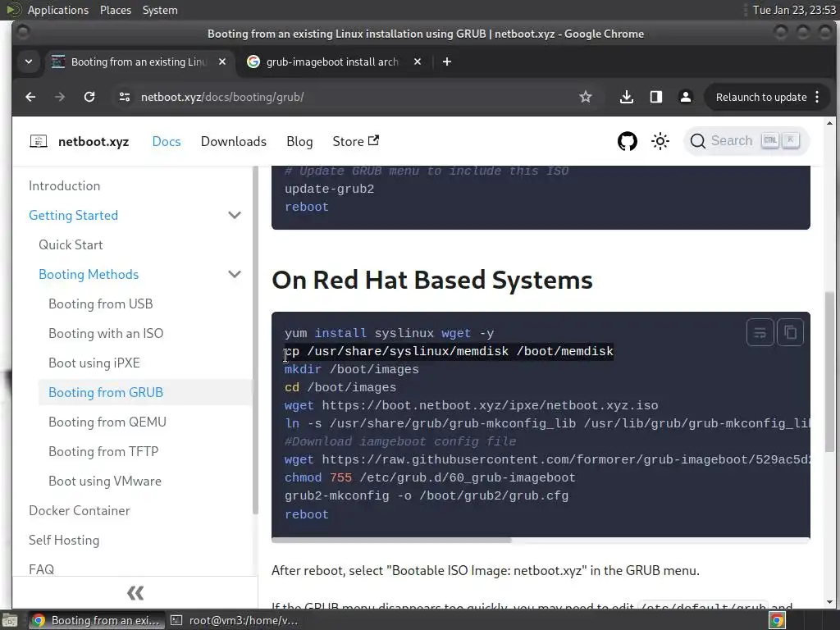Open the Places menu
This screenshot has height=630, width=840.
[x=115, y=10]
